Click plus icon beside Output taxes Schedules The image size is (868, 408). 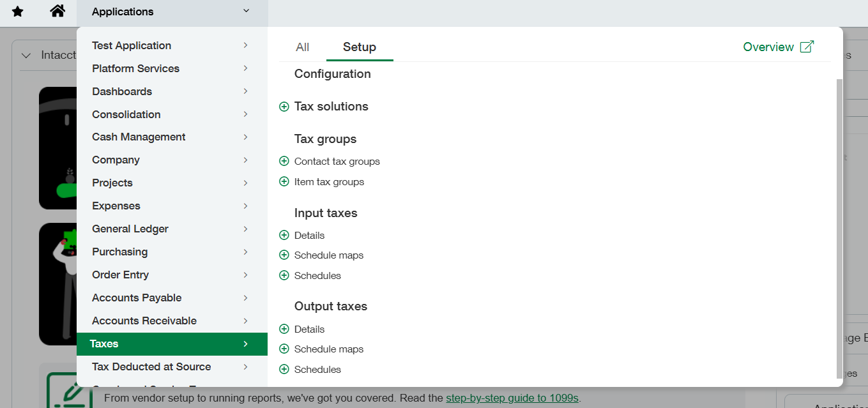[x=284, y=370]
